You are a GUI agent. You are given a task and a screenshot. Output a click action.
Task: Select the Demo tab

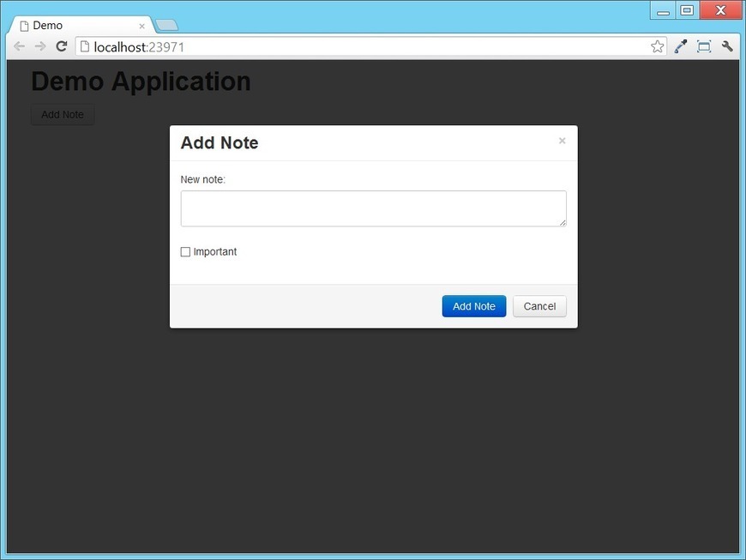tap(81, 25)
